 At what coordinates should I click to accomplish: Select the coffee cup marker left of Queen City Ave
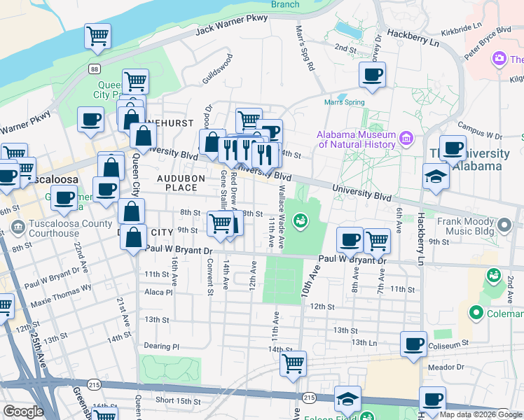click(x=106, y=188)
